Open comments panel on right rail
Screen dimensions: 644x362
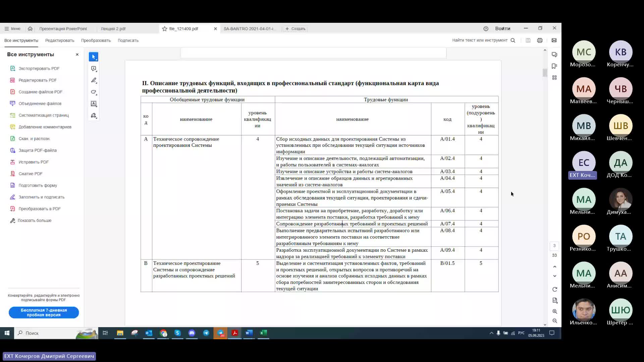pos(554,55)
